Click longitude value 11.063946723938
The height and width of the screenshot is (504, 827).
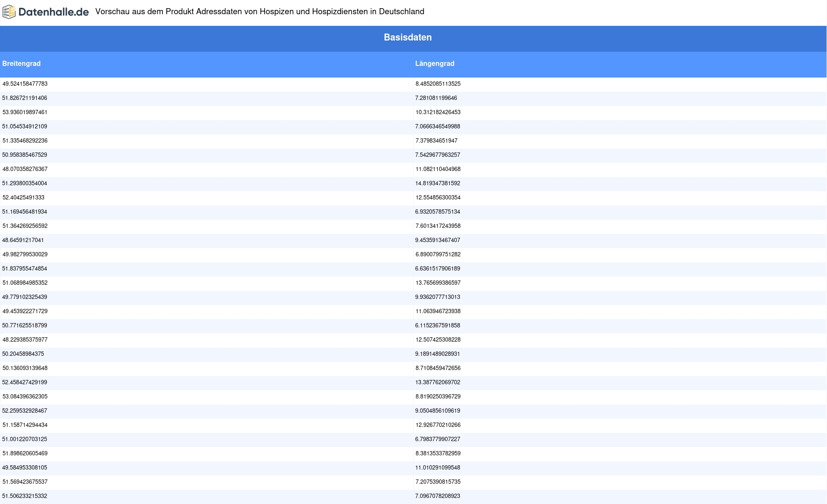(x=438, y=311)
